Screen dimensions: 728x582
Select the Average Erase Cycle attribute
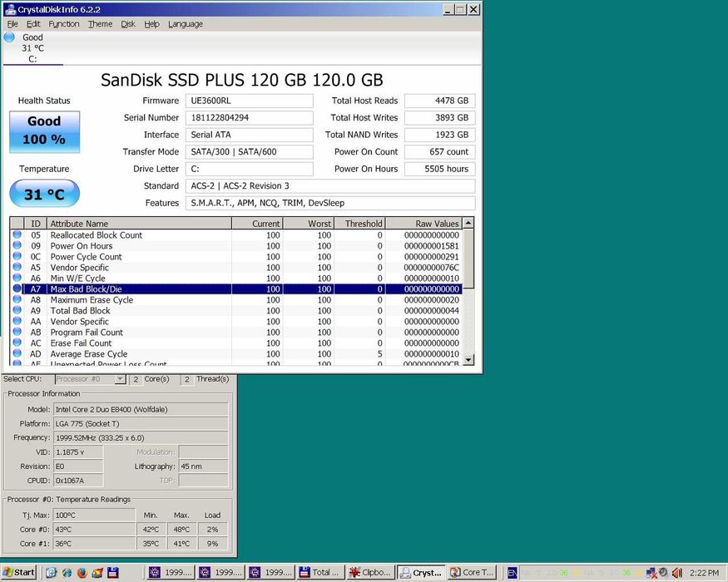pos(236,354)
